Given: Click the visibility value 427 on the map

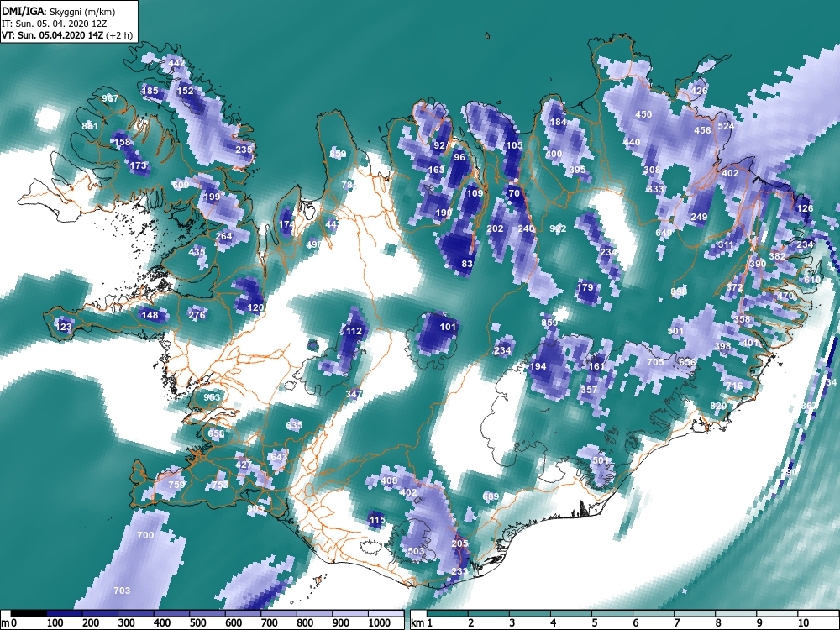Looking at the screenshot, I should 244,465.
